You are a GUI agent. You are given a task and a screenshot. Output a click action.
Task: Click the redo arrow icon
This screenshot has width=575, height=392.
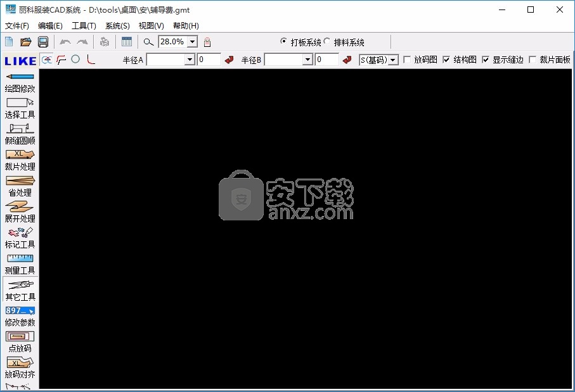point(82,42)
